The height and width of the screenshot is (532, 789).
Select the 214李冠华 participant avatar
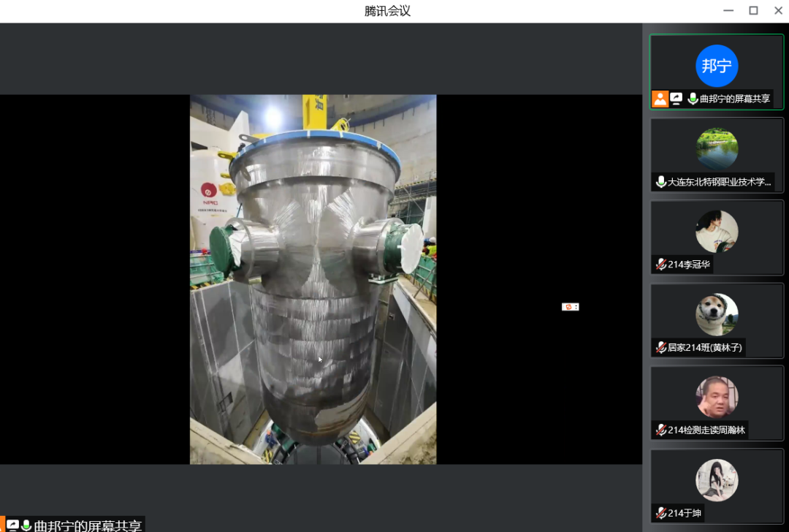[x=717, y=232]
